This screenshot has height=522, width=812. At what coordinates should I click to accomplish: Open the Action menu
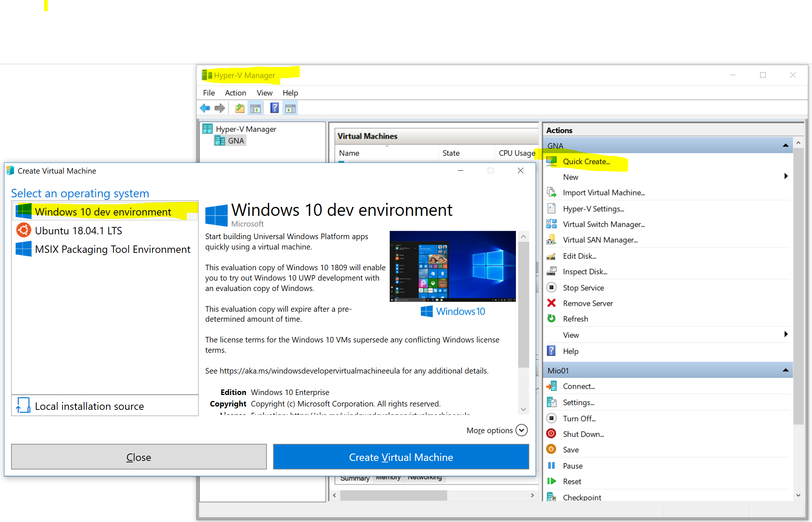[235, 93]
